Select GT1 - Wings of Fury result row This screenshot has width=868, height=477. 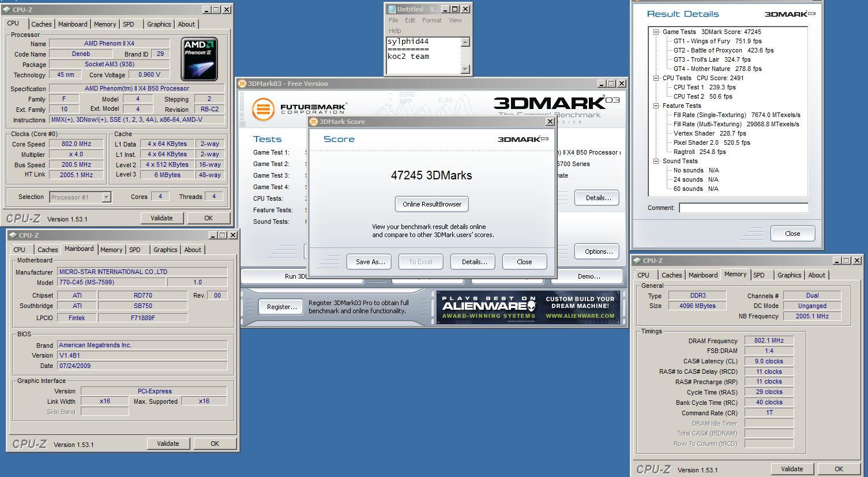717,42
